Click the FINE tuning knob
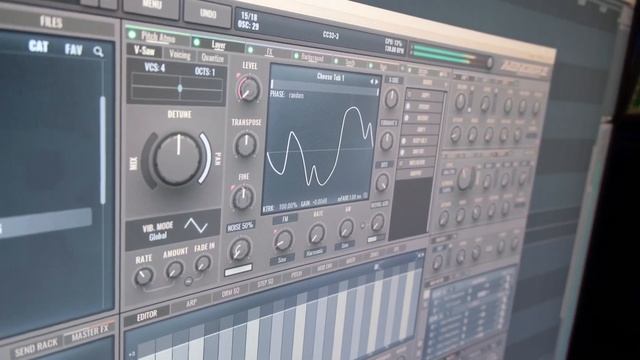640x360 pixels. [243, 198]
